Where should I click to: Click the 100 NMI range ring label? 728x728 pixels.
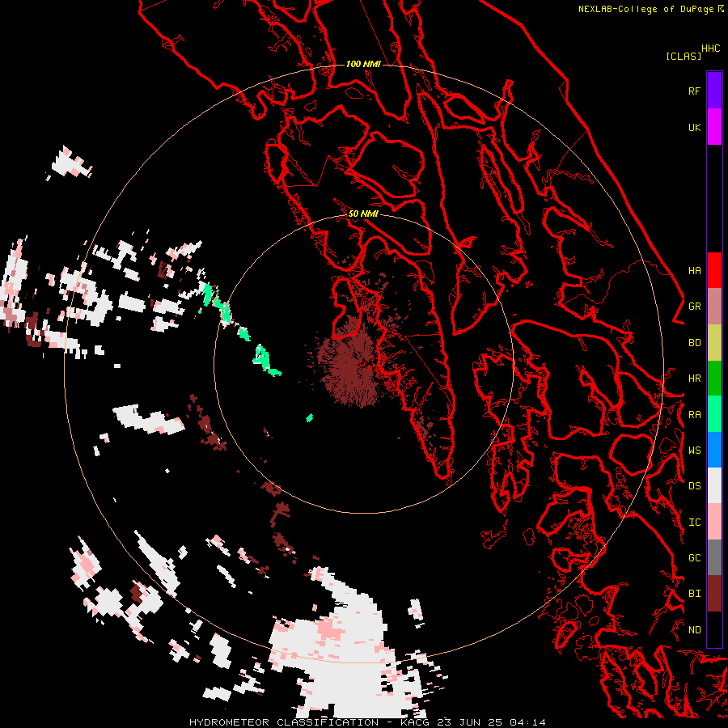coord(363,64)
